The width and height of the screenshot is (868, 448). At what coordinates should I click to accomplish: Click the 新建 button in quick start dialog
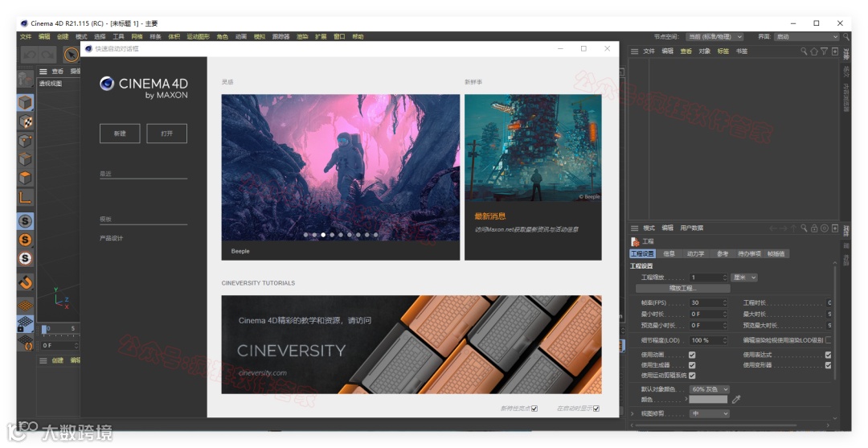120,134
